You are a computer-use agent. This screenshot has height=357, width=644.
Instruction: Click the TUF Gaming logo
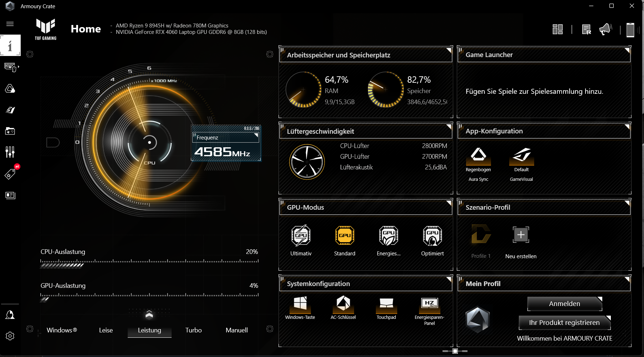[x=46, y=29]
